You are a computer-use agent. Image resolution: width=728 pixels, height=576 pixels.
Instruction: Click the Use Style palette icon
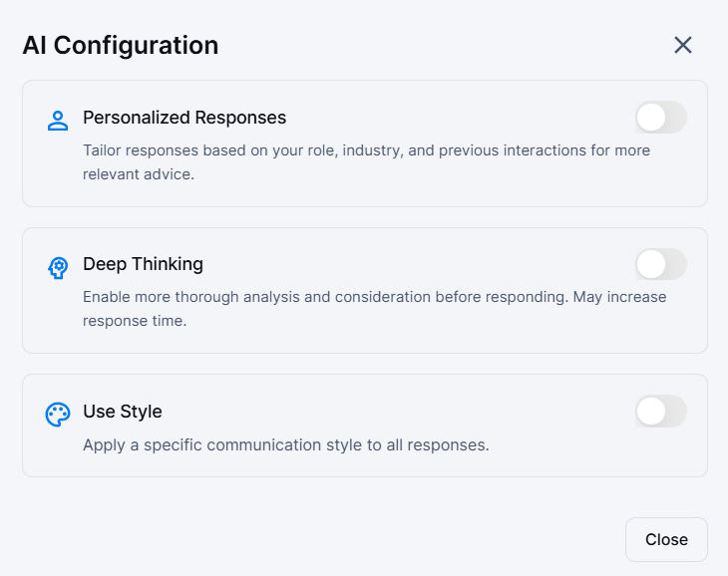click(x=58, y=415)
